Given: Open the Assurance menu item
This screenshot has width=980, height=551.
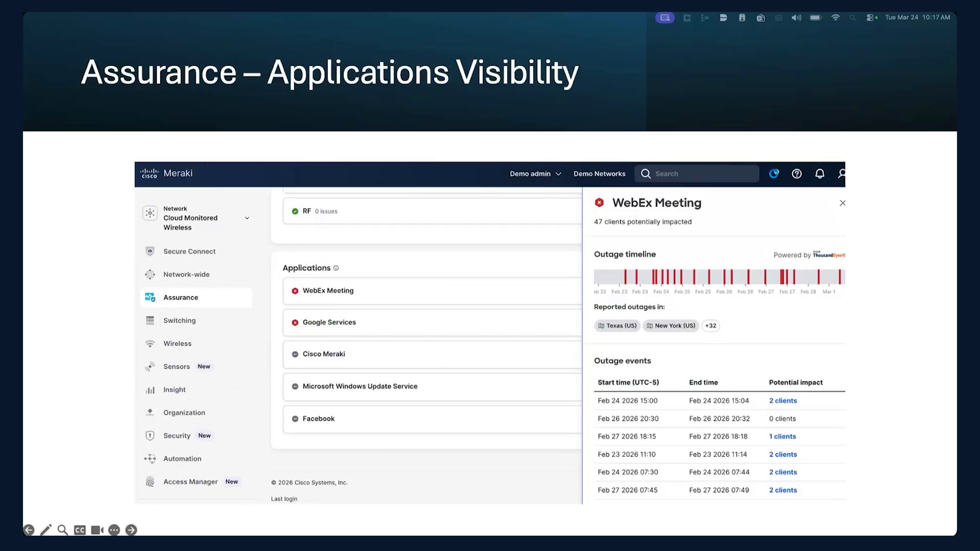Looking at the screenshot, I should pos(196,297).
